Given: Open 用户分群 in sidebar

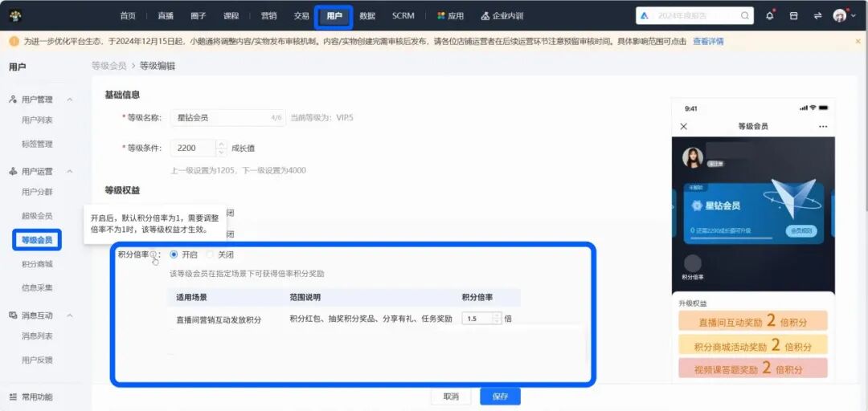Looking at the screenshot, I should coord(37,192).
